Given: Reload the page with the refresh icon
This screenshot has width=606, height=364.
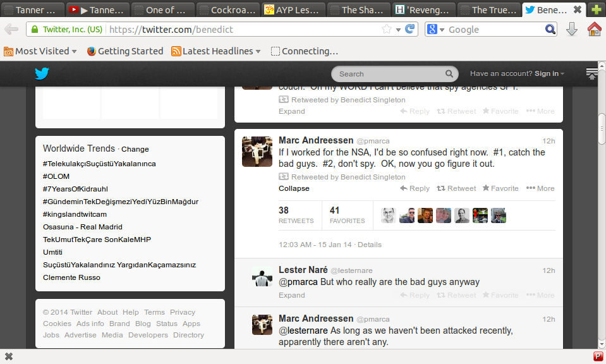Looking at the screenshot, I should pos(410,29).
